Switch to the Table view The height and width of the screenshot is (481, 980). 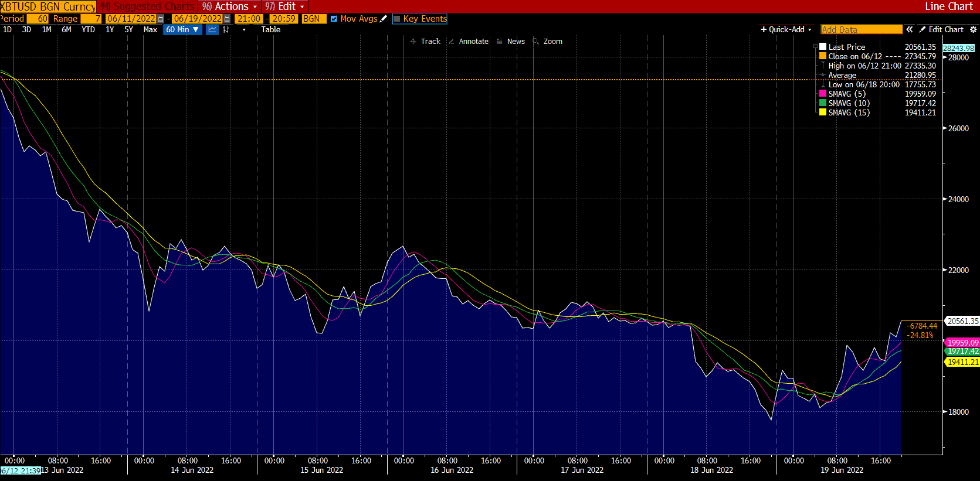[270, 29]
